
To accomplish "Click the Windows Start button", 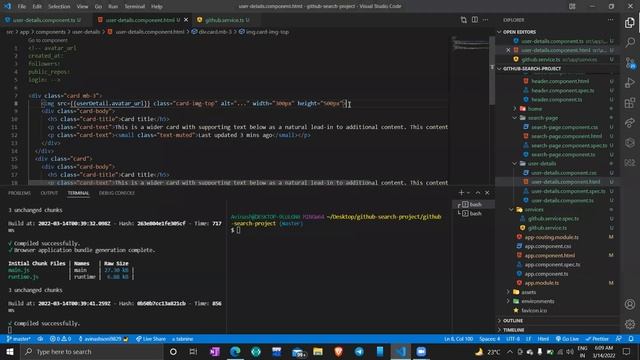I will tap(9, 351).
